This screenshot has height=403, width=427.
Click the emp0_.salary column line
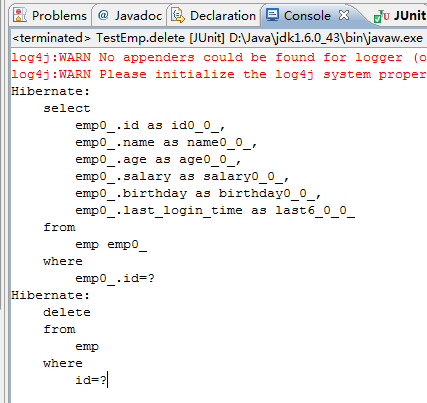tap(182, 176)
